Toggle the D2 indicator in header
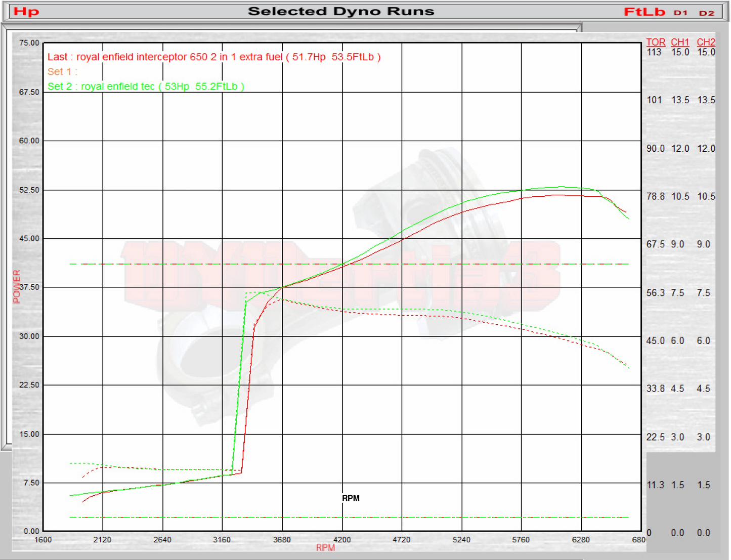Image resolution: width=731 pixels, height=560 pixels. pyautogui.click(x=706, y=13)
